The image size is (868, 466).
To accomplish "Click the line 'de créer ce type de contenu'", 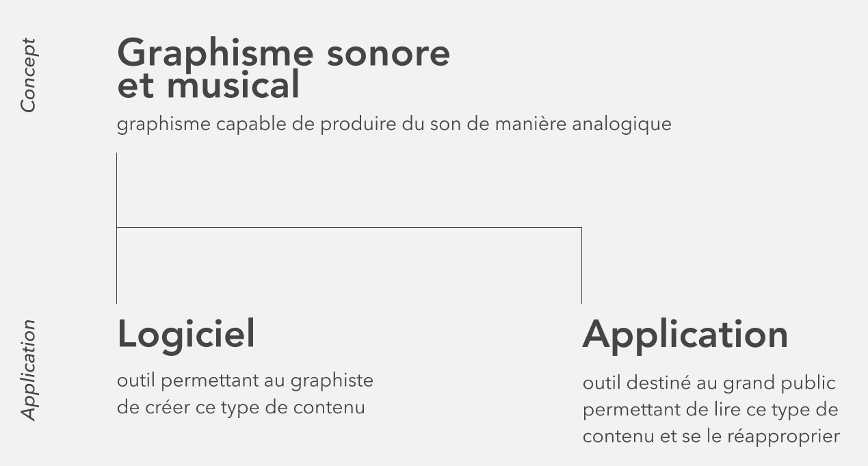I will coord(241,408).
